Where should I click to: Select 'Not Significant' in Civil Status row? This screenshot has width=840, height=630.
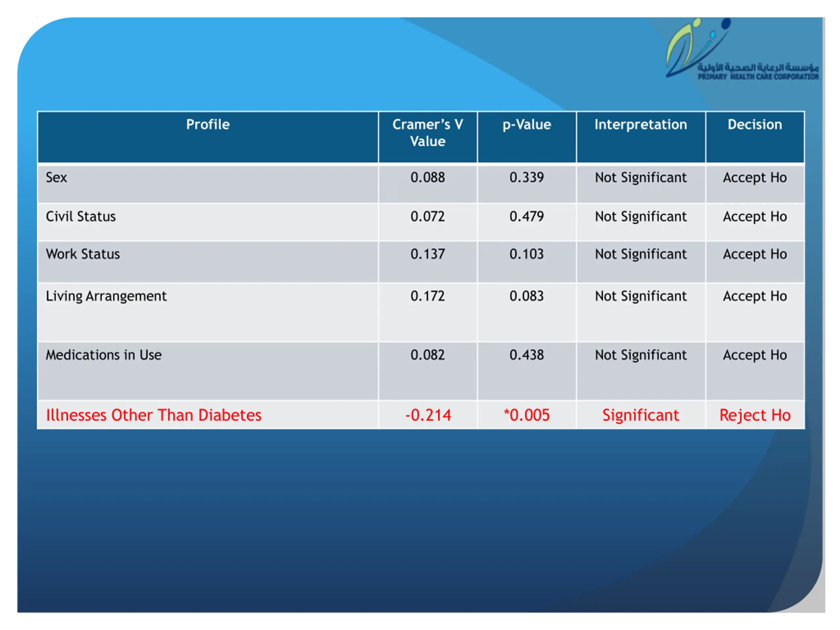pos(640,217)
